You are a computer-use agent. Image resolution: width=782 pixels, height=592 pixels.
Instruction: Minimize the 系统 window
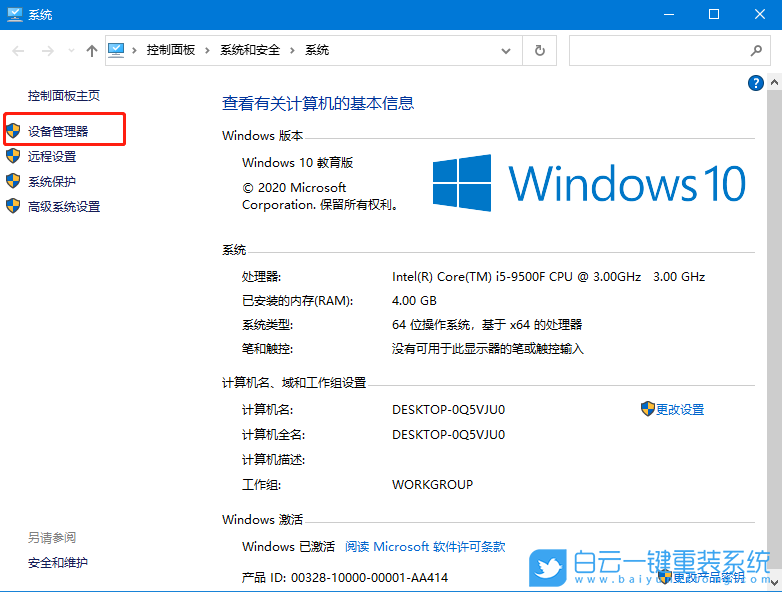669,14
